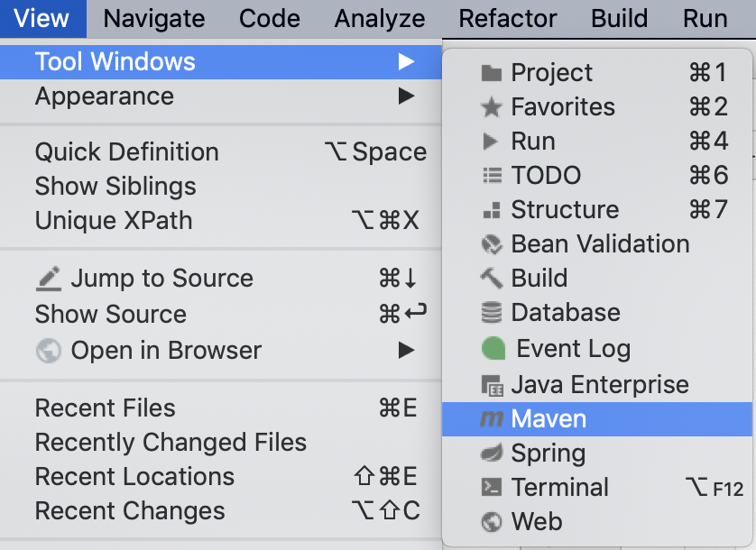Viewport: 756px width, 550px height.
Task: Click the Structure tool window icon
Action: tap(492, 210)
